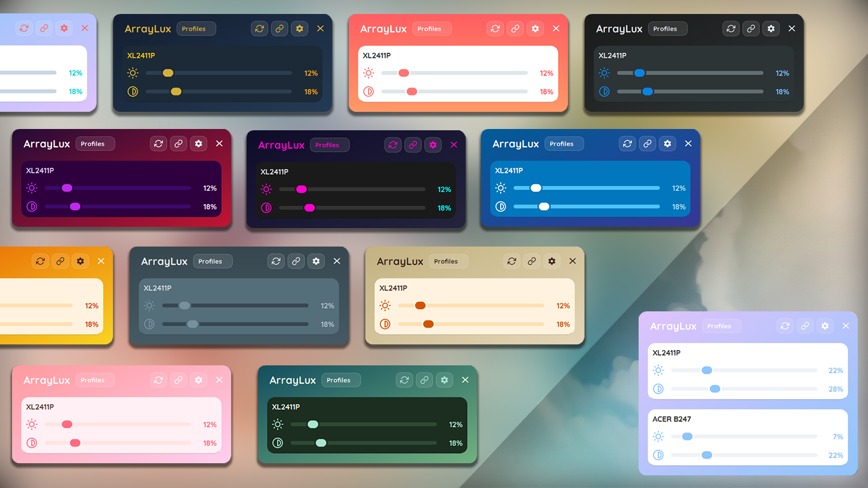Click yellow brightness slider handle at 12%

coord(168,73)
